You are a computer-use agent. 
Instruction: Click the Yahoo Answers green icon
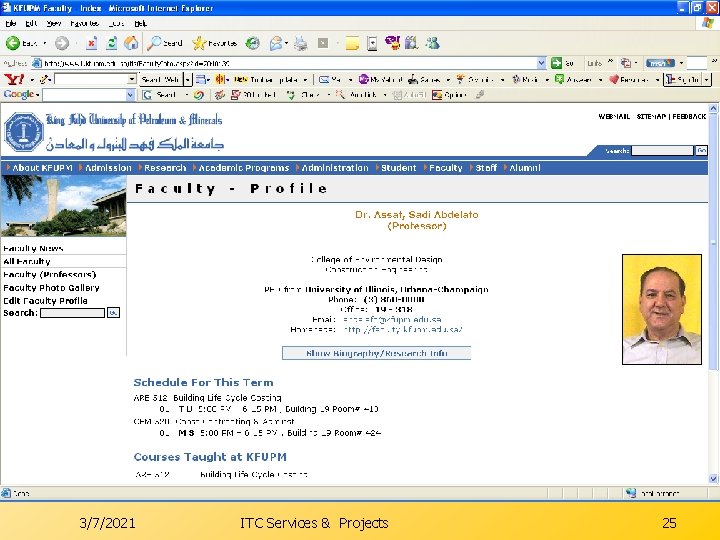pos(559,79)
